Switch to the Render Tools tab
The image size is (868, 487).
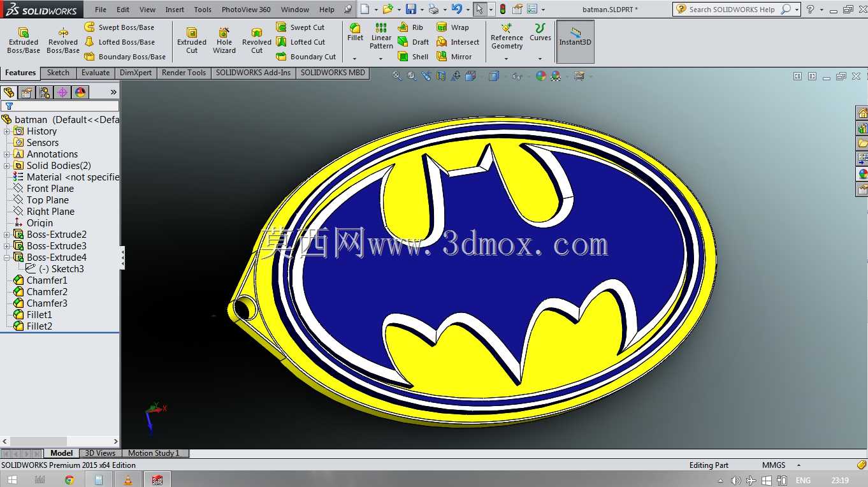click(184, 73)
